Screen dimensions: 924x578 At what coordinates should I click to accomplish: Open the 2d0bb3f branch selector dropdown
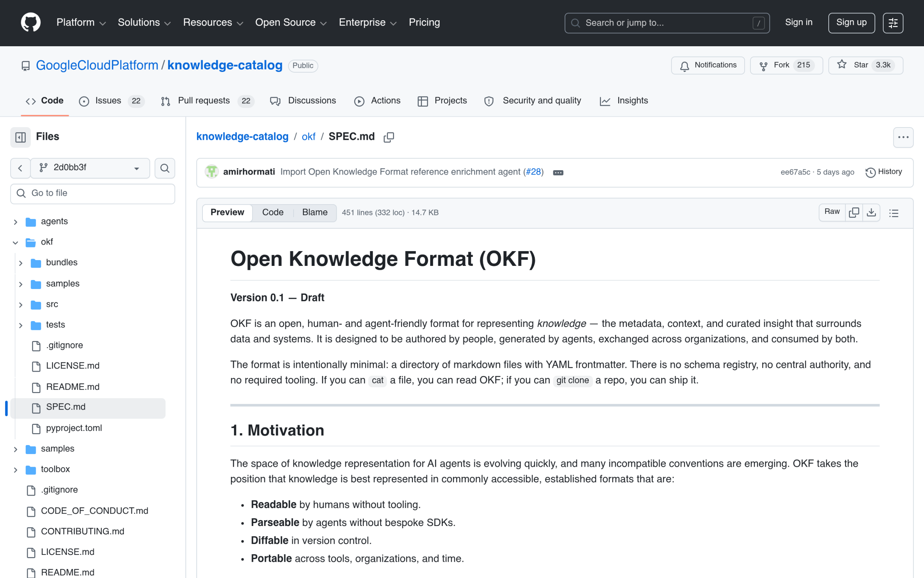tap(90, 168)
